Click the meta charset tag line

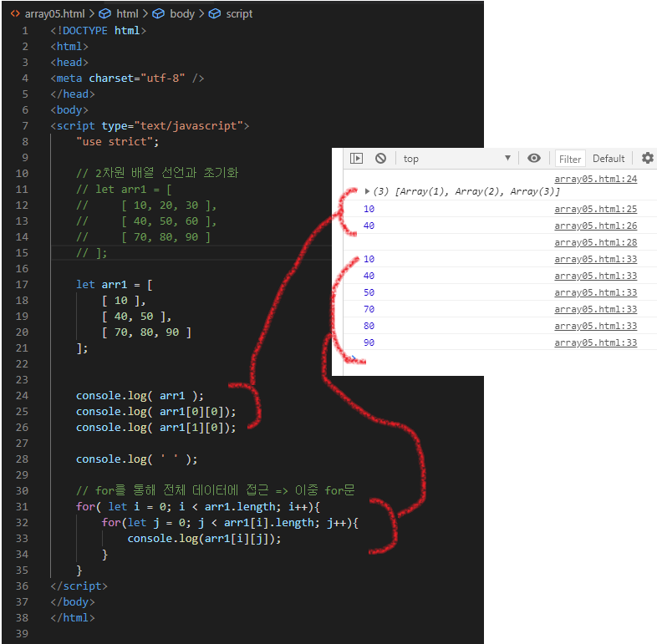pyautogui.click(x=127, y=79)
